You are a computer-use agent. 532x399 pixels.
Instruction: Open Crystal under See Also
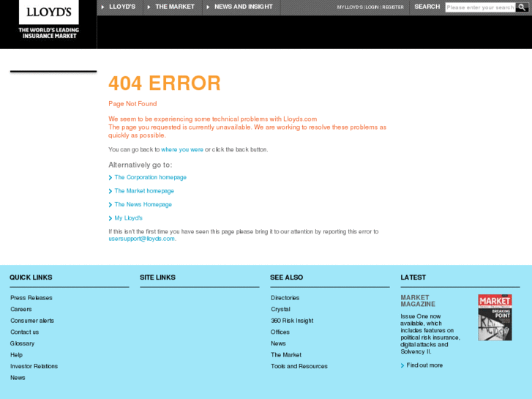click(280, 310)
